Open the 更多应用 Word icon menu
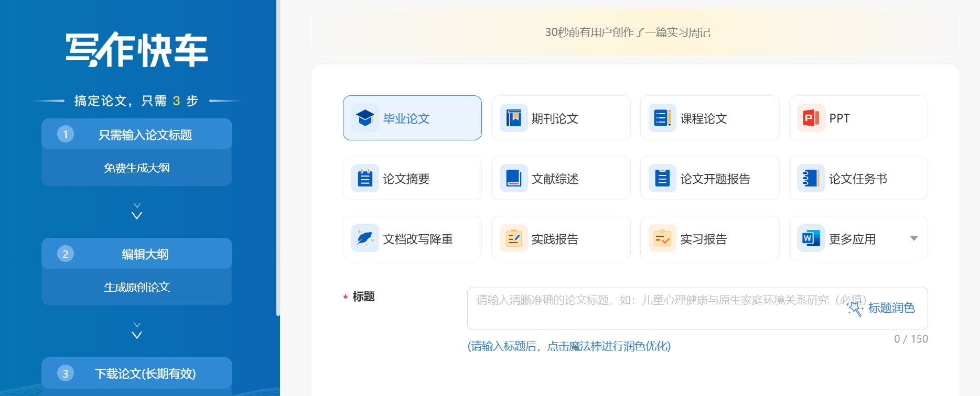 (811, 238)
